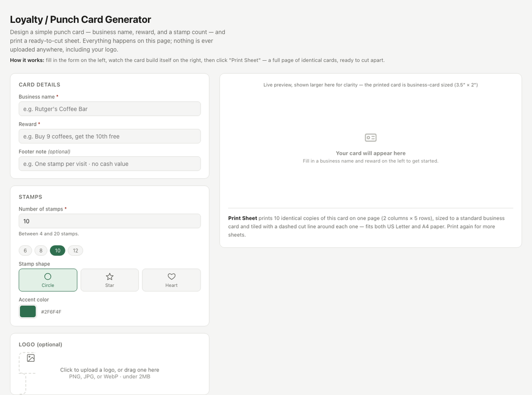Click 'PNG, JPG, or WebP · under 2MB' text
The height and width of the screenshot is (395, 532).
(x=110, y=377)
